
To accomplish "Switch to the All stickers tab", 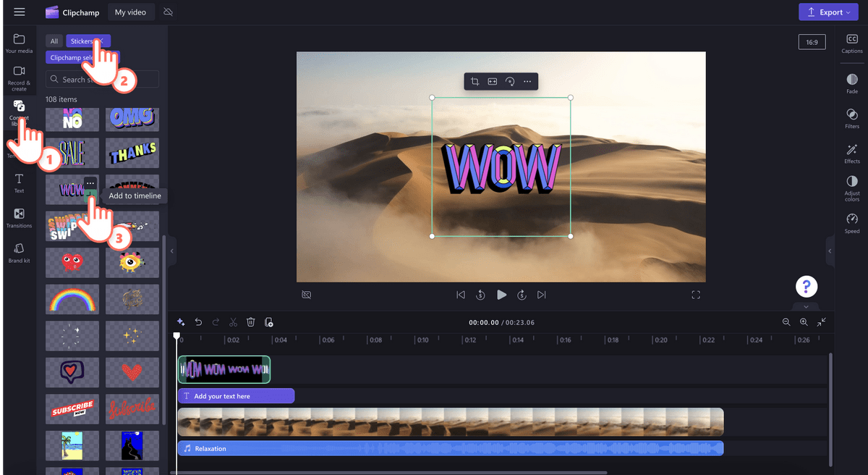I will (x=54, y=41).
